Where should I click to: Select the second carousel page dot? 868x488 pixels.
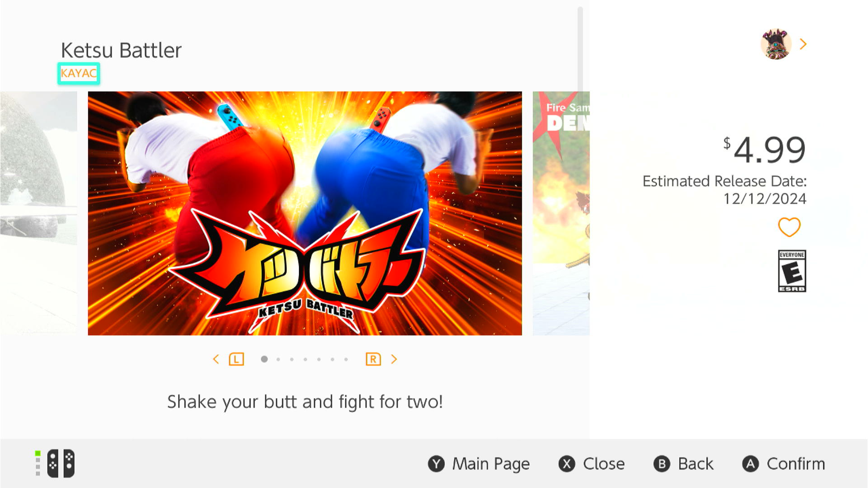(x=278, y=359)
